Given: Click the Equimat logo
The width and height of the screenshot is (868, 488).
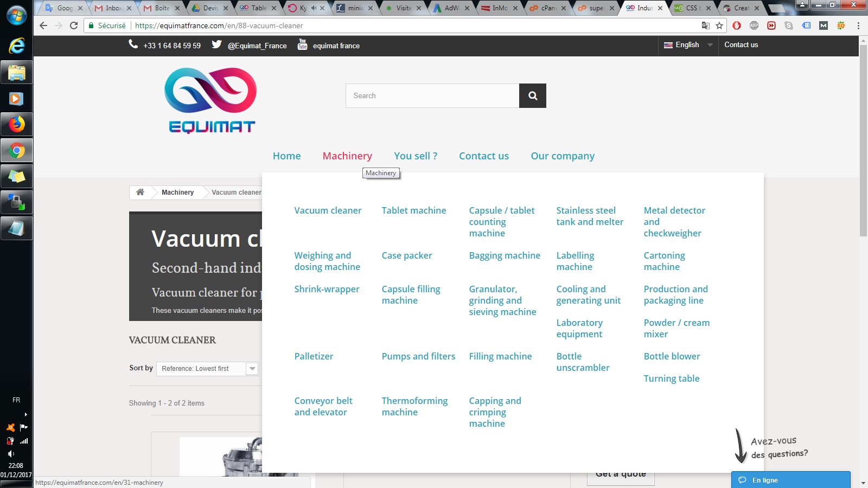Looking at the screenshot, I should pos(210,101).
